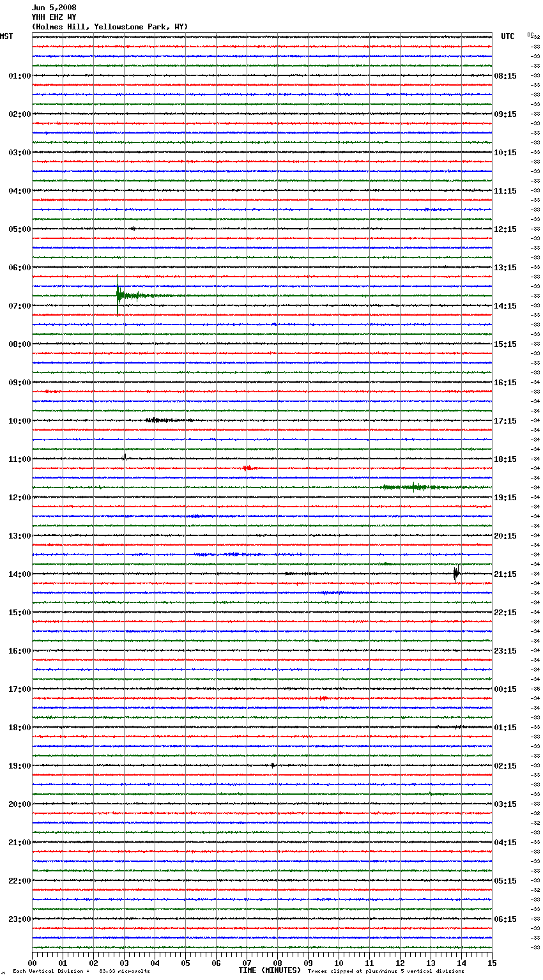Select the 19:00 MST time label
The height and width of the screenshot is (980, 543).
(x=20, y=766)
